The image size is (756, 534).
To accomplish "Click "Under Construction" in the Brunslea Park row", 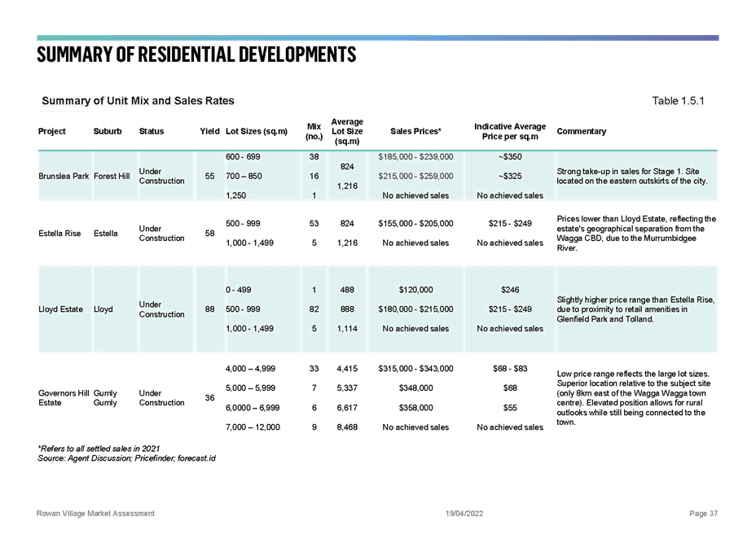I will click(x=161, y=176).
